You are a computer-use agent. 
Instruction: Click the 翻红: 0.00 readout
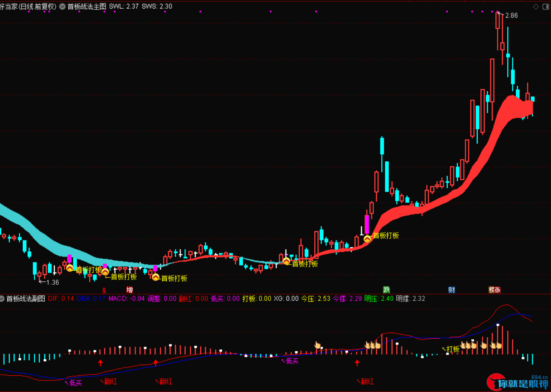[194, 299]
